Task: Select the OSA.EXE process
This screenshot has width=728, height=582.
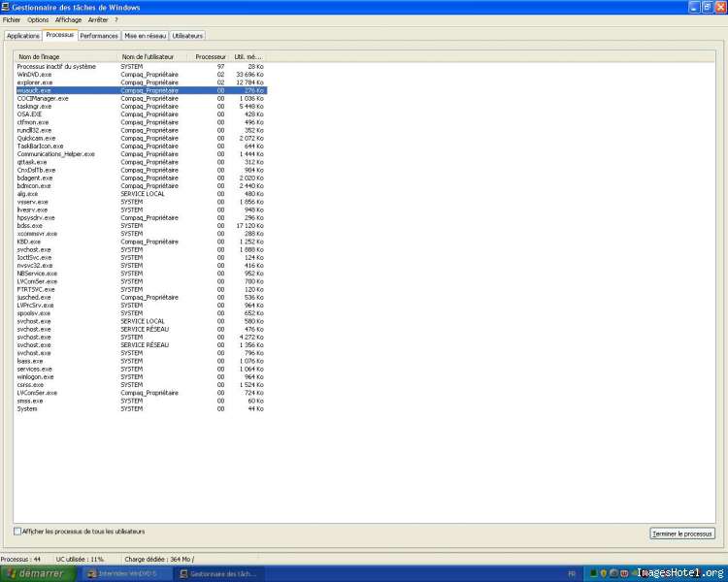Action: tap(141, 114)
